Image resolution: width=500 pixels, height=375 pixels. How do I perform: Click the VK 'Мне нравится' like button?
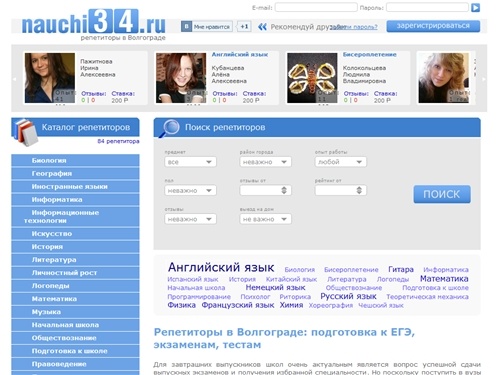207,27
